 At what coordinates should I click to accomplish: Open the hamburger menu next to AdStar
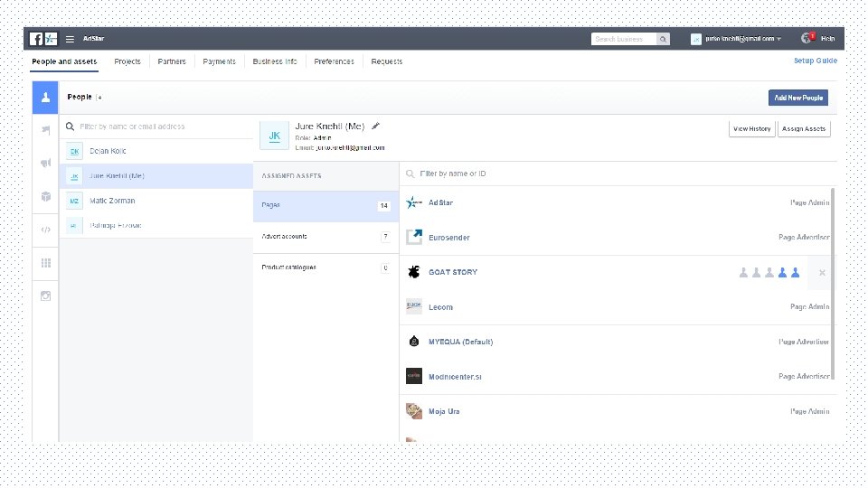[x=70, y=39]
